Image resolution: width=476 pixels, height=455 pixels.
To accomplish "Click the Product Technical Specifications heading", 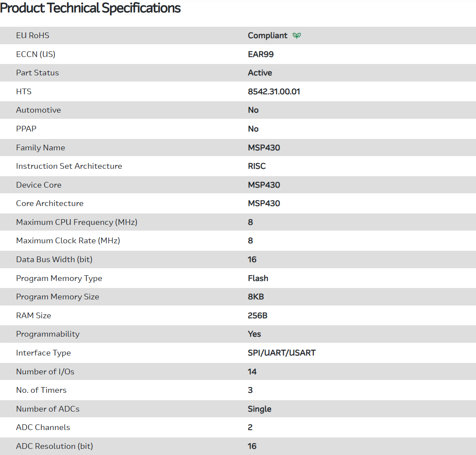I will click(90, 8).
